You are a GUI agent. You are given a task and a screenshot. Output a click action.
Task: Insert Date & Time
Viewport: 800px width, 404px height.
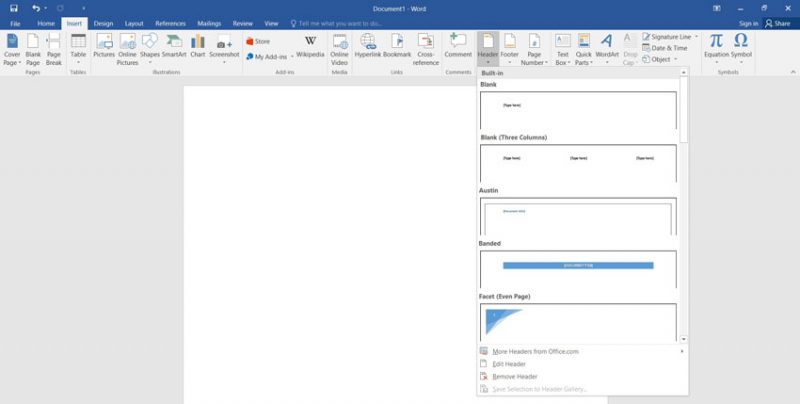(665, 48)
